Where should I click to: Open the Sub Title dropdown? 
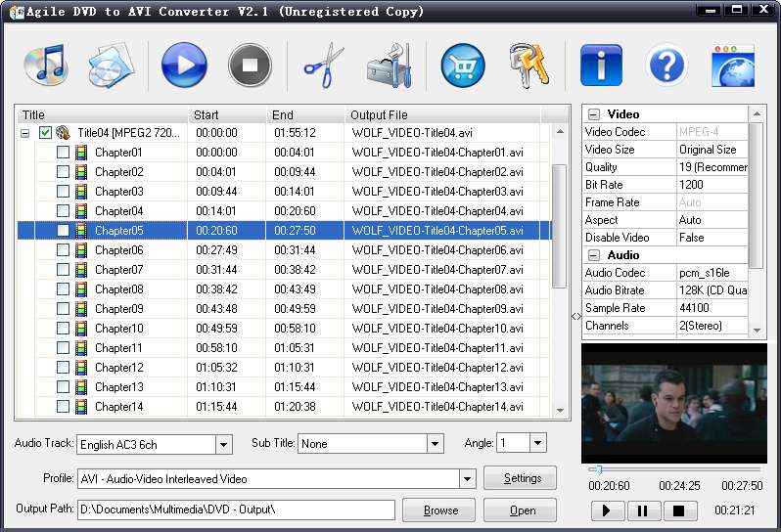[x=435, y=443]
